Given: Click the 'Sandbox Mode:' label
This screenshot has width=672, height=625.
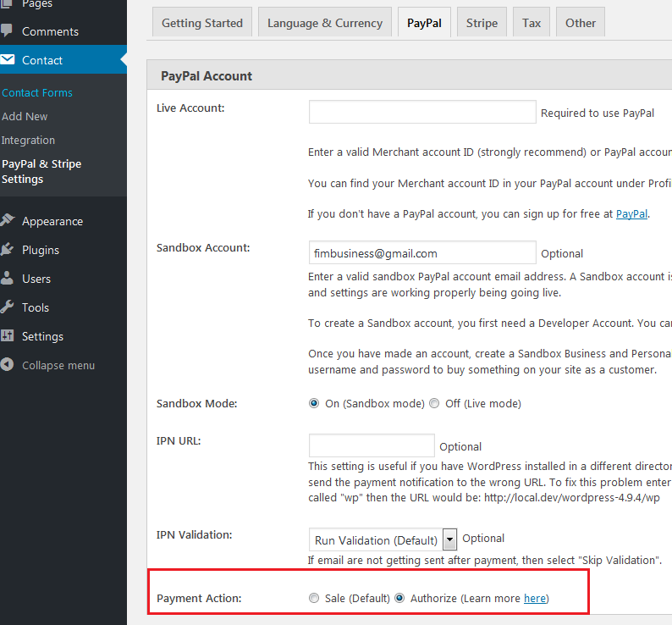Looking at the screenshot, I should 196,404.
